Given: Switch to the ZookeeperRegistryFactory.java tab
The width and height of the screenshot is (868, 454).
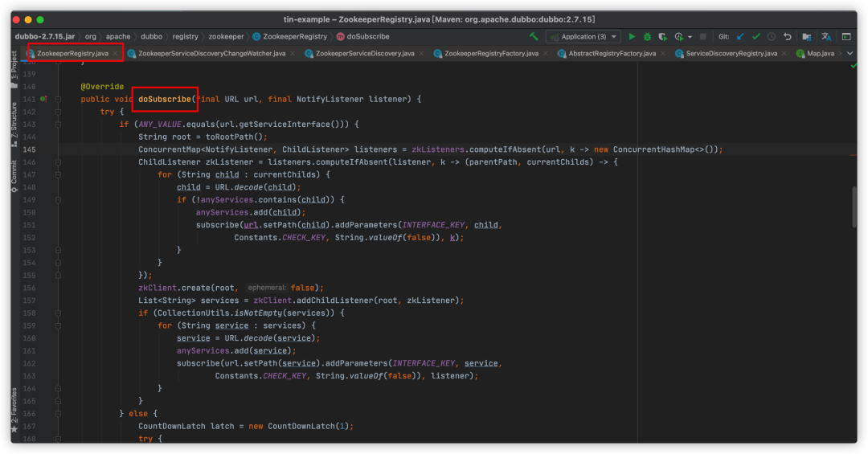Looking at the screenshot, I should tap(491, 53).
